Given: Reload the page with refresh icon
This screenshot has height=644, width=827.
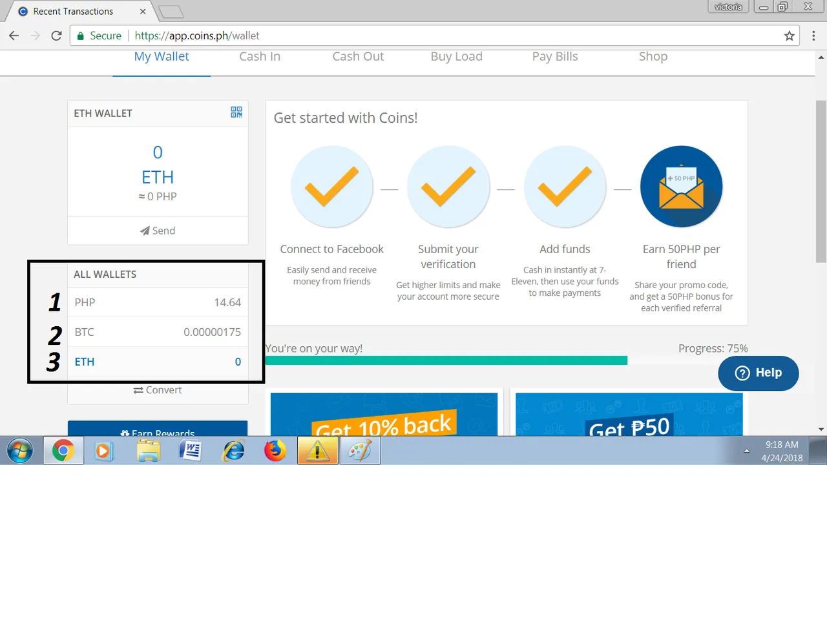Looking at the screenshot, I should [56, 36].
